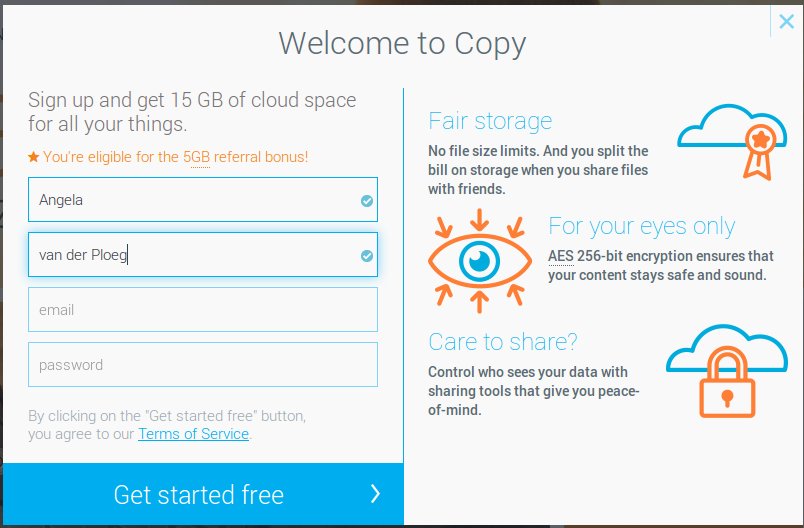Focus the password input field
Screen dimensions: 804x528
point(203,364)
